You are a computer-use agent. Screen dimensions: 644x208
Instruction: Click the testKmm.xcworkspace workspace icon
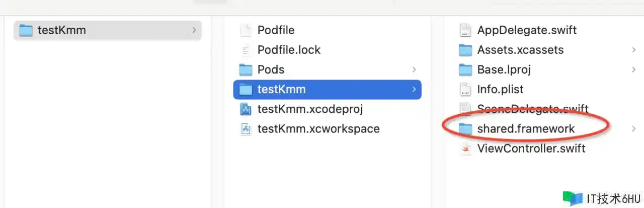pyautogui.click(x=246, y=128)
